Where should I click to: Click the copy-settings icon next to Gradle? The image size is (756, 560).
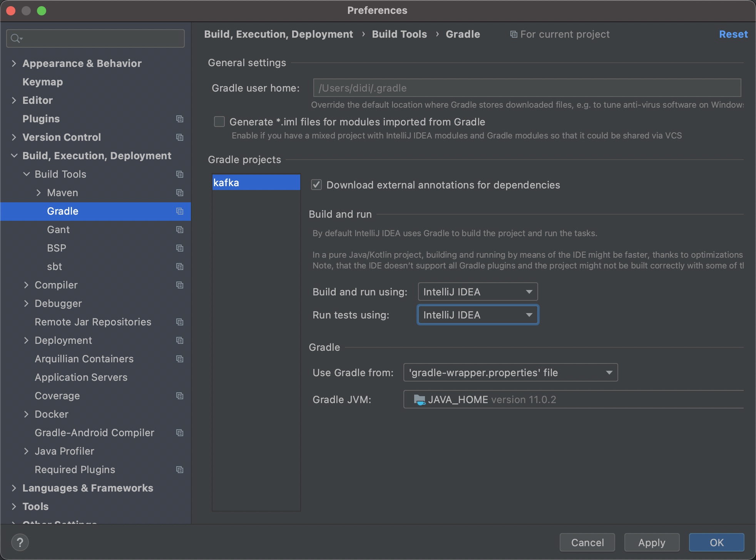pos(180,211)
